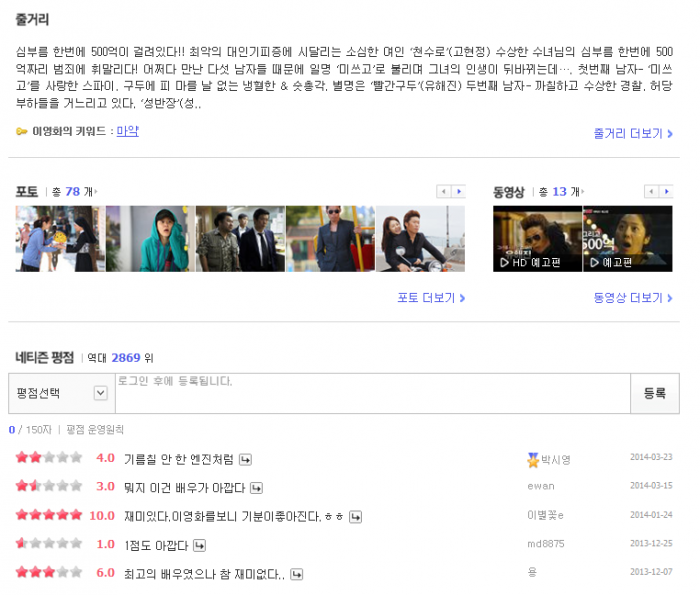Play the HD 예고편 video thumbnail
The image size is (700, 595).
536,240
